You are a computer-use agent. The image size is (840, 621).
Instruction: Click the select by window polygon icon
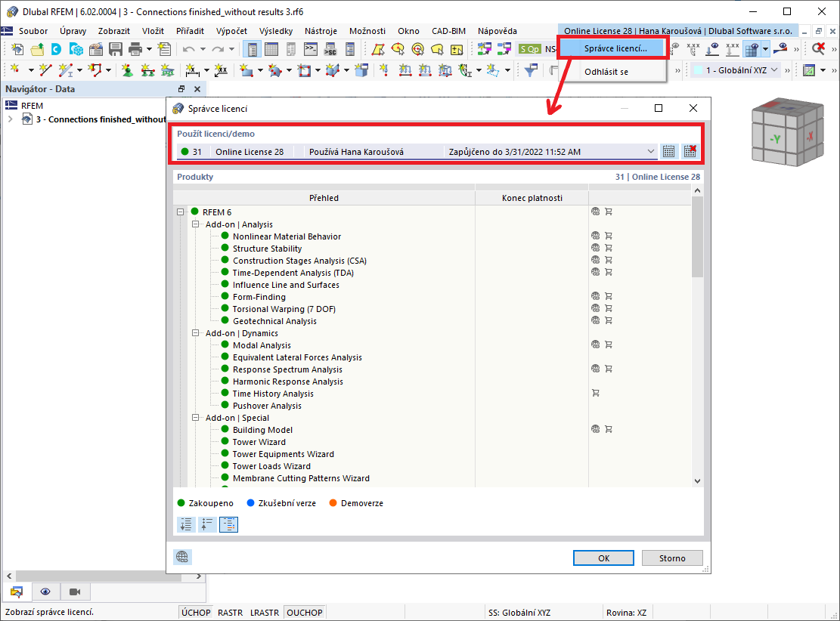tap(378, 50)
